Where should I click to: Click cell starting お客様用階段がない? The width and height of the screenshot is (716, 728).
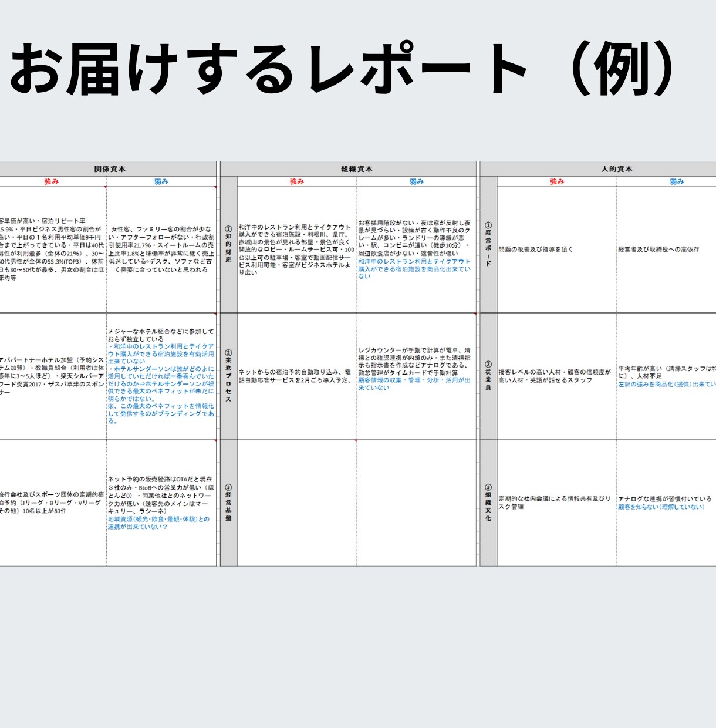coord(417,250)
